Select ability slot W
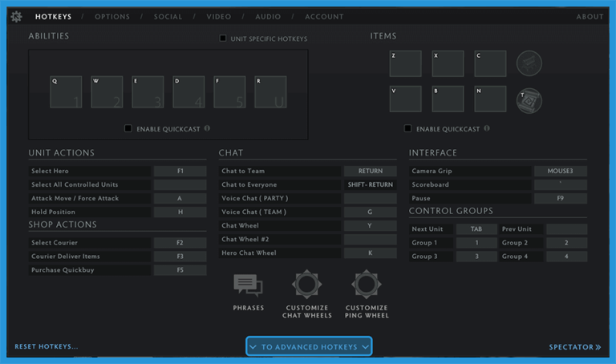The image size is (616, 364). (107, 92)
